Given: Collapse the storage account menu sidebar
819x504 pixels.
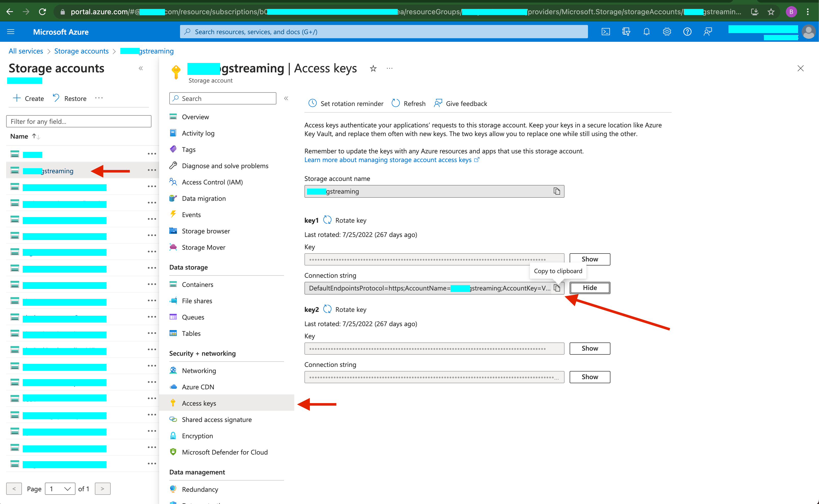Looking at the screenshot, I should pos(286,98).
